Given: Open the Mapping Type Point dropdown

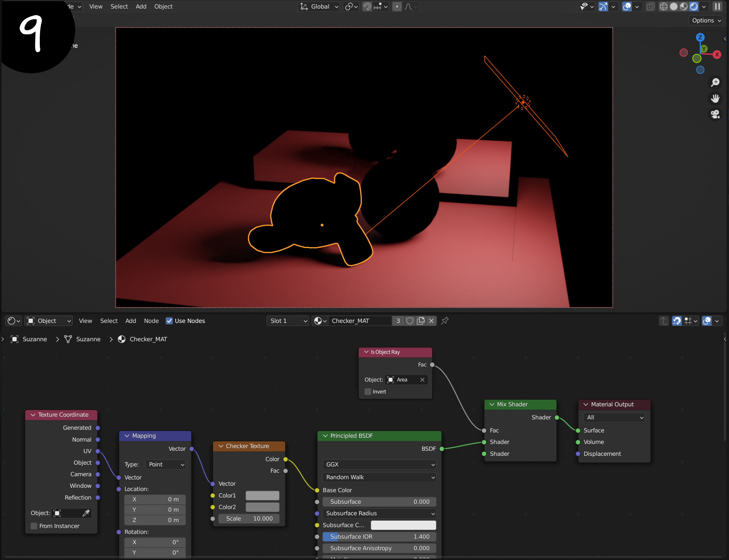Looking at the screenshot, I should point(166,464).
